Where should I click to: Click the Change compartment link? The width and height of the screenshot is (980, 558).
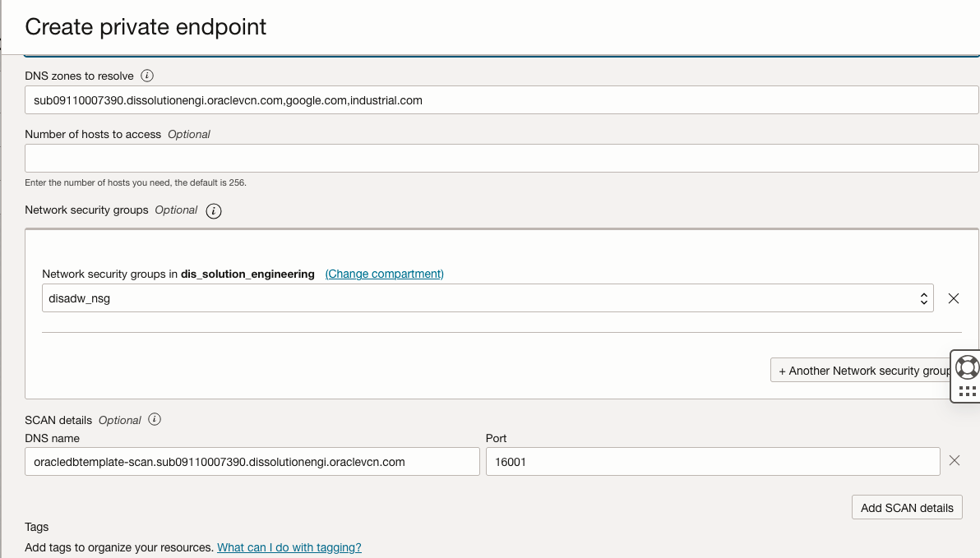[x=383, y=273]
